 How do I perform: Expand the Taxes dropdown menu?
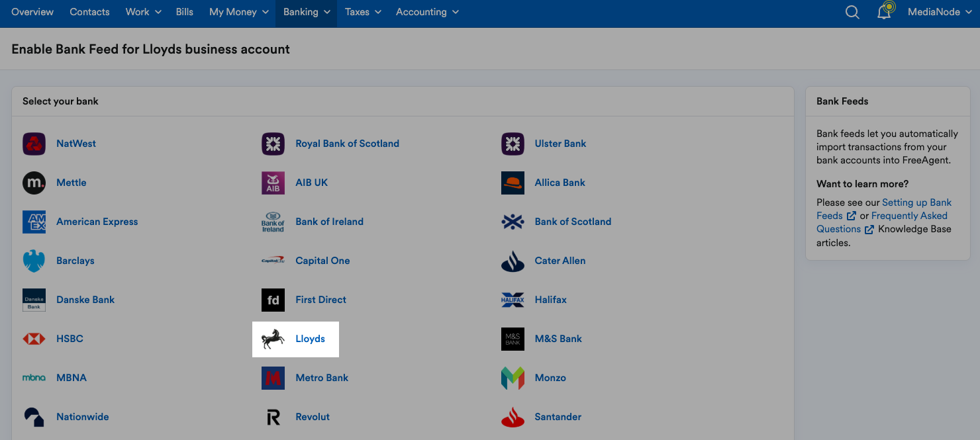point(363,12)
